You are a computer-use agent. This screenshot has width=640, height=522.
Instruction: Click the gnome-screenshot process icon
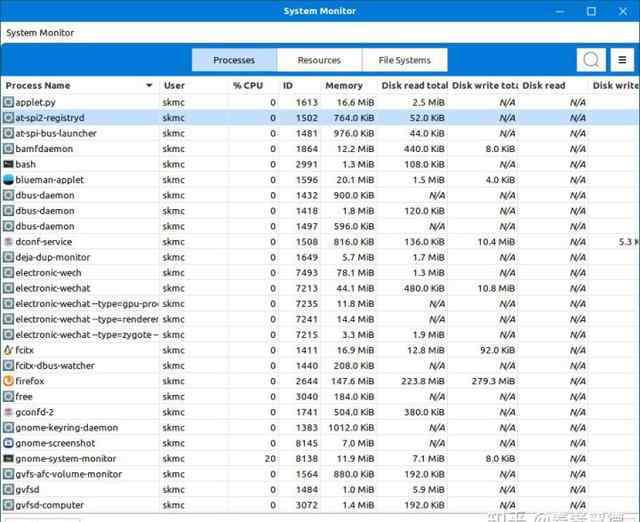point(9,443)
